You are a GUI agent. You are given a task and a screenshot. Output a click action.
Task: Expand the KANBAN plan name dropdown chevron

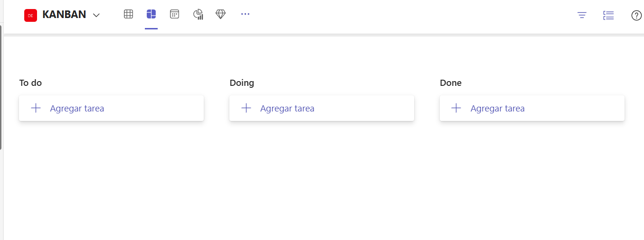[x=96, y=15]
